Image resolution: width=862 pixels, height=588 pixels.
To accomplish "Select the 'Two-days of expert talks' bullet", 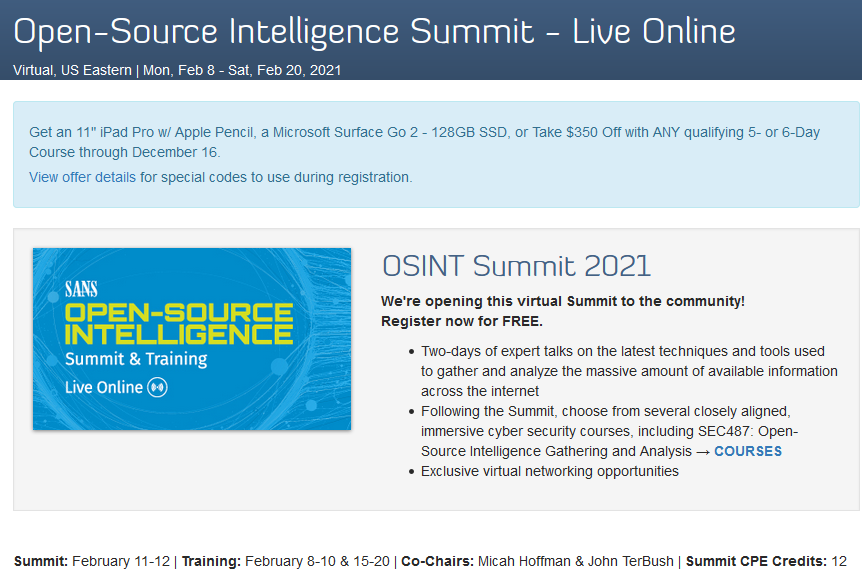I will (629, 371).
